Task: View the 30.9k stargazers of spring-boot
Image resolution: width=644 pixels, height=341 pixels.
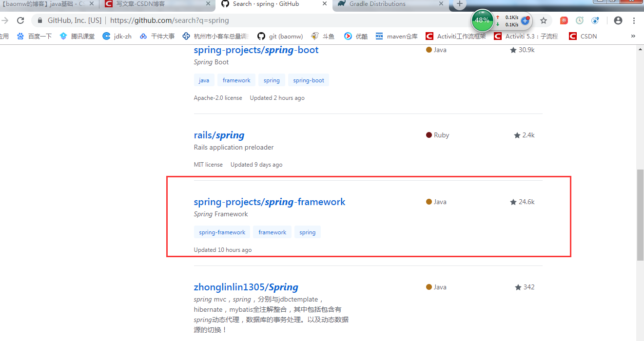Action: coord(522,50)
